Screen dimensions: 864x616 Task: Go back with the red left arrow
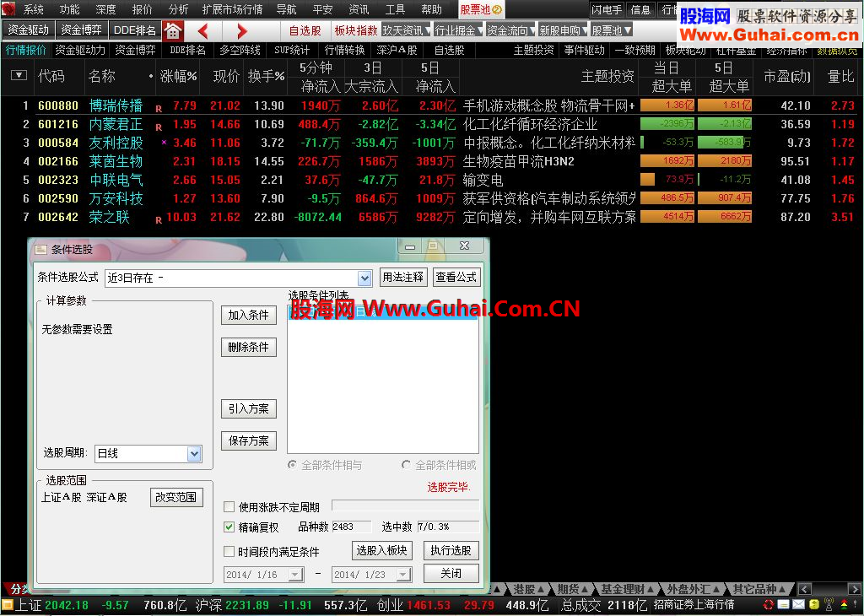point(202,31)
